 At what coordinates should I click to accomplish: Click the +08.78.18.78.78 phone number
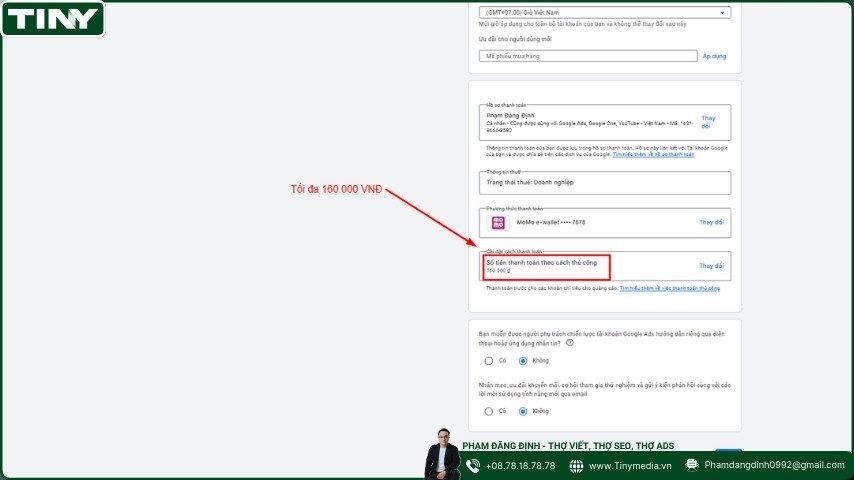[x=520, y=466]
